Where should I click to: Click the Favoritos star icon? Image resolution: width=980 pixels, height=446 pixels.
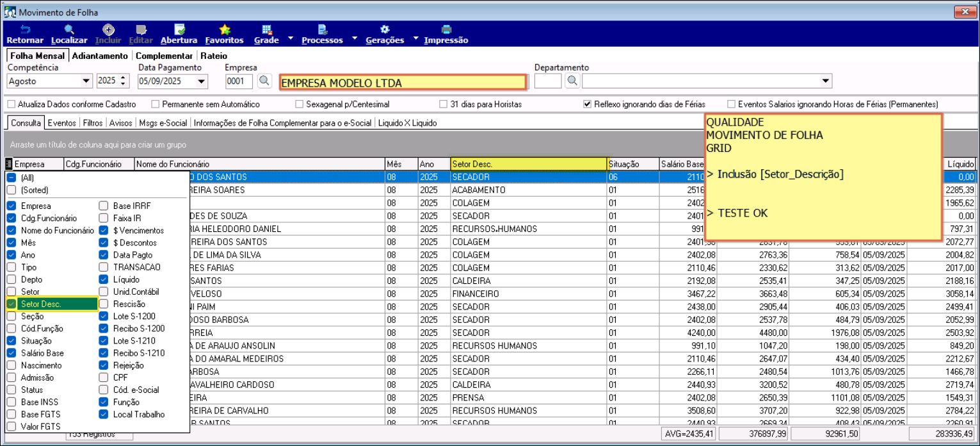[x=225, y=29]
